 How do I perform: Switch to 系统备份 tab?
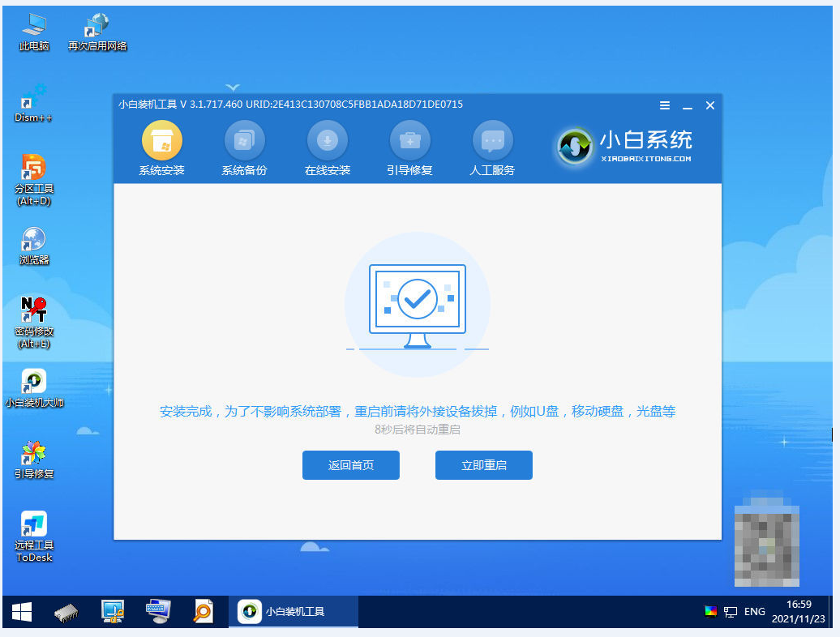click(244, 142)
